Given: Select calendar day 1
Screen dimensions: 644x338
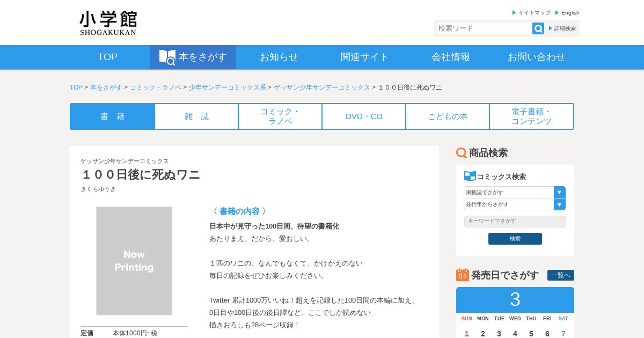Looking at the screenshot, I should 467,334.
